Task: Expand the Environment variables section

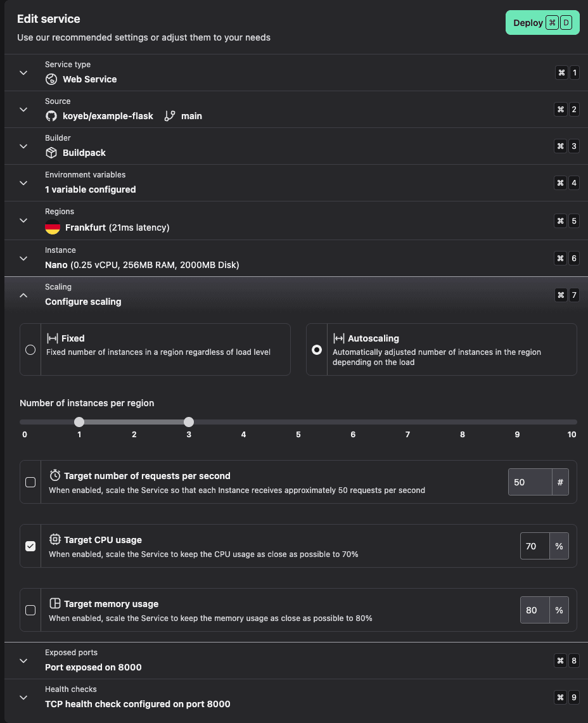Action: [x=23, y=183]
